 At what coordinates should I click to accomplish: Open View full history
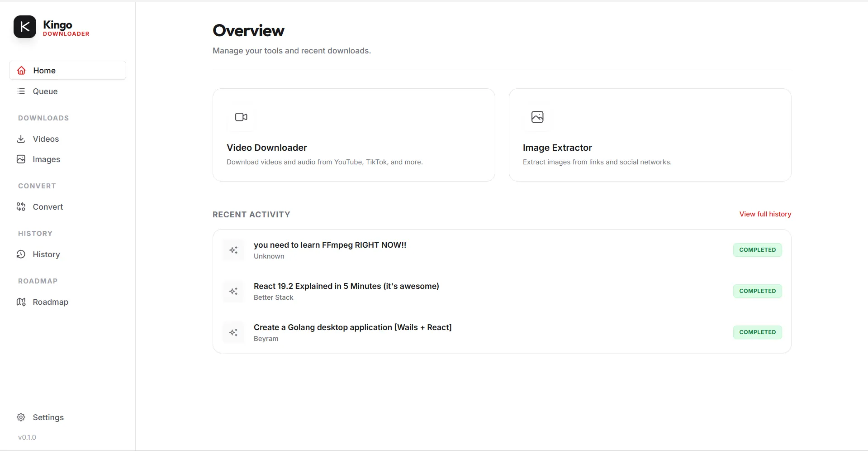(x=765, y=214)
